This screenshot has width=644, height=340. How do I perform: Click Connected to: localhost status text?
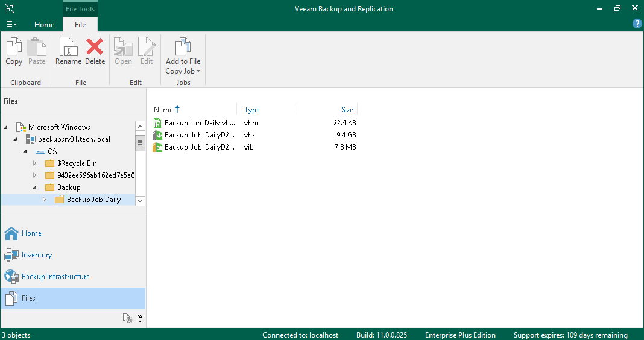click(x=300, y=335)
